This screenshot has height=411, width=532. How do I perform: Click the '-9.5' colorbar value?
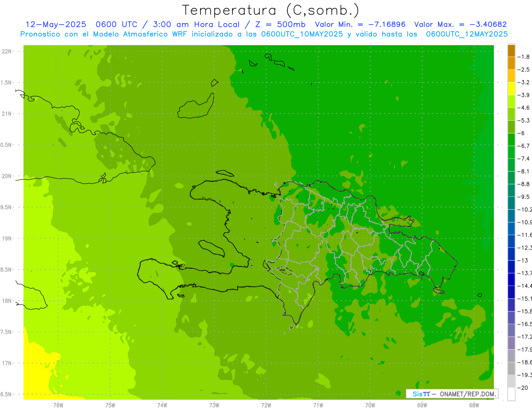click(524, 197)
